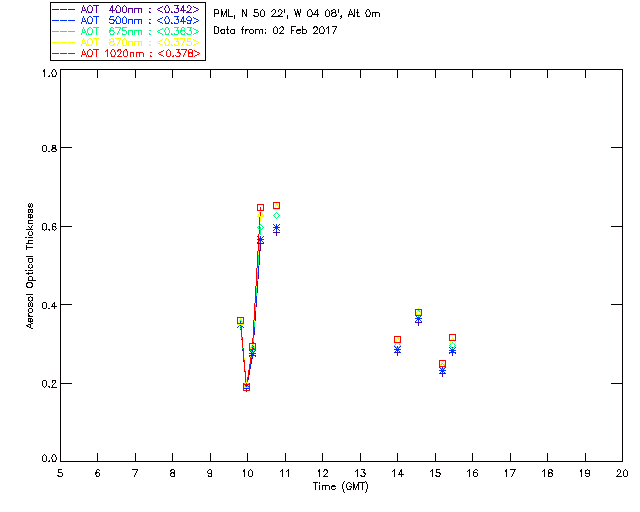Click the 0.0 tick label on y-axis

click(x=49, y=459)
